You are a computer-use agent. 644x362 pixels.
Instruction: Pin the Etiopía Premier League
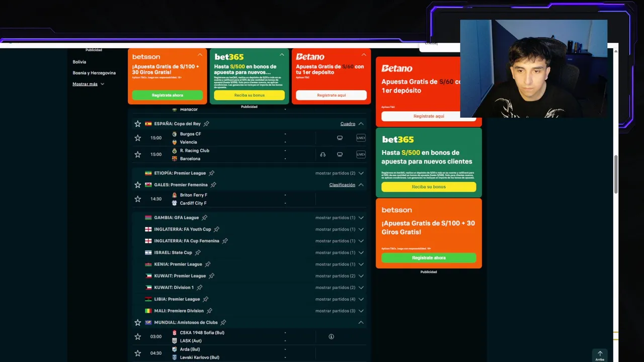pos(211,173)
